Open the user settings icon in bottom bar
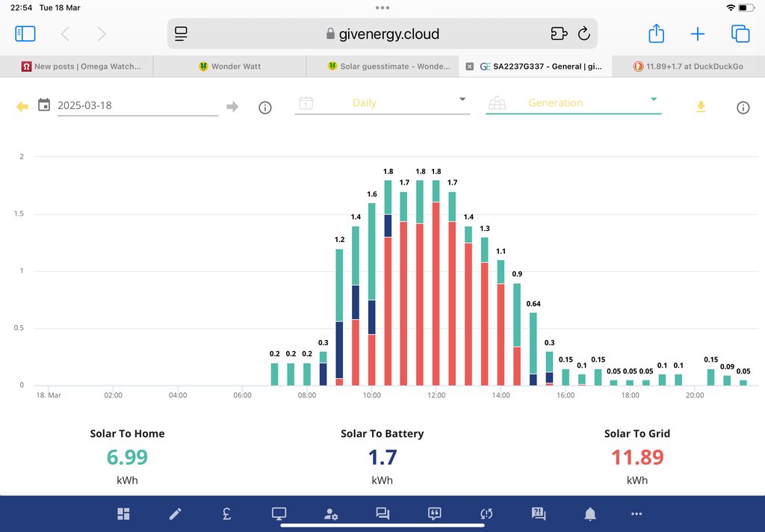The image size is (765, 532). click(x=331, y=513)
